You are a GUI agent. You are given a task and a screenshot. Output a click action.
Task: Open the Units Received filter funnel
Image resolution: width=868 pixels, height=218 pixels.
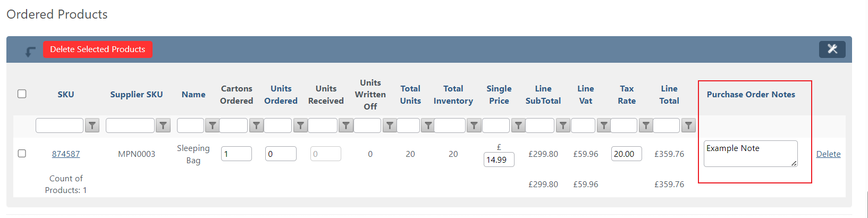pyautogui.click(x=346, y=125)
